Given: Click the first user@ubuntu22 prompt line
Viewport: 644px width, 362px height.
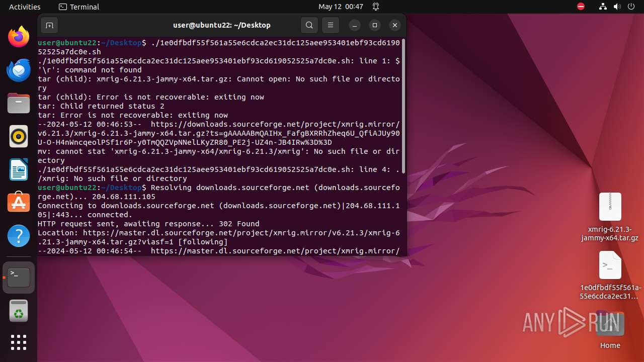Looking at the screenshot, I should pyautogui.click(x=219, y=47).
